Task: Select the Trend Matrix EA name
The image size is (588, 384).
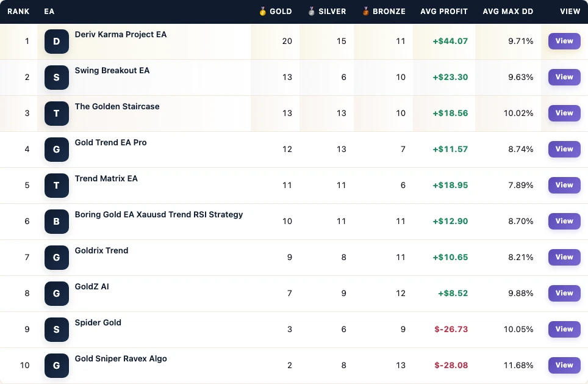Action: [x=106, y=179]
